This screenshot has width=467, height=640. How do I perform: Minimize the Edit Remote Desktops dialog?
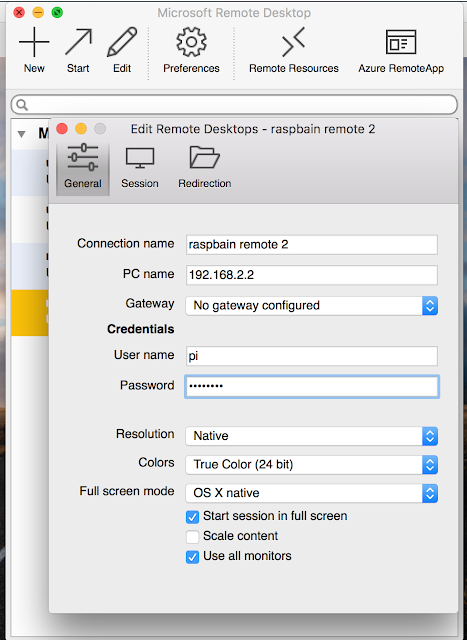81,129
